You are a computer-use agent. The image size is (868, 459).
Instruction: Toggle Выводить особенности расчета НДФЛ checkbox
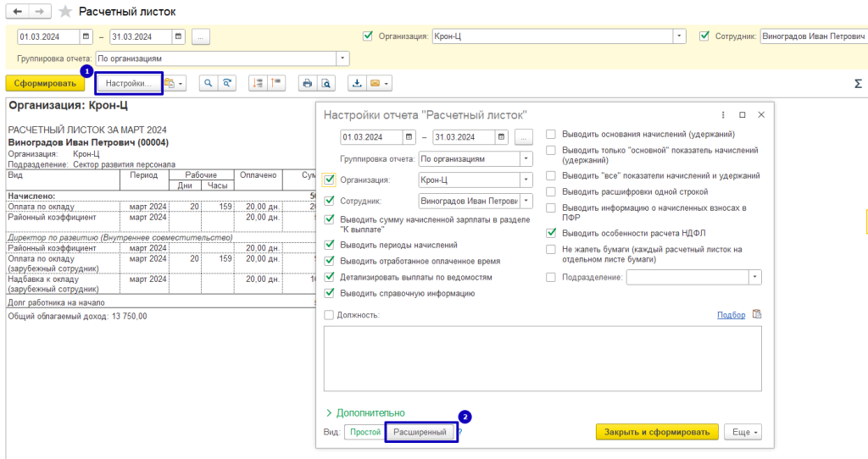pyautogui.click(x=551, y=233)
